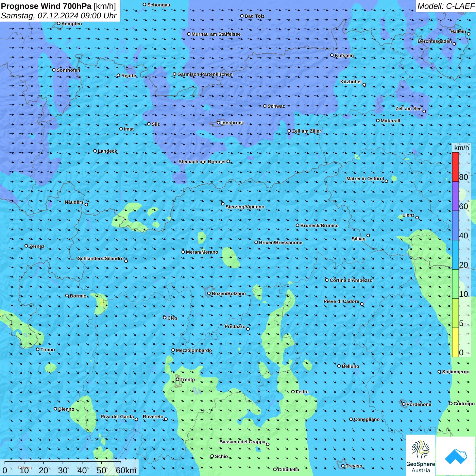The height and width of the screenshot is (476, 476).
Task: Click the Bruneck/Brunico location dot
Action: [297, 225]
